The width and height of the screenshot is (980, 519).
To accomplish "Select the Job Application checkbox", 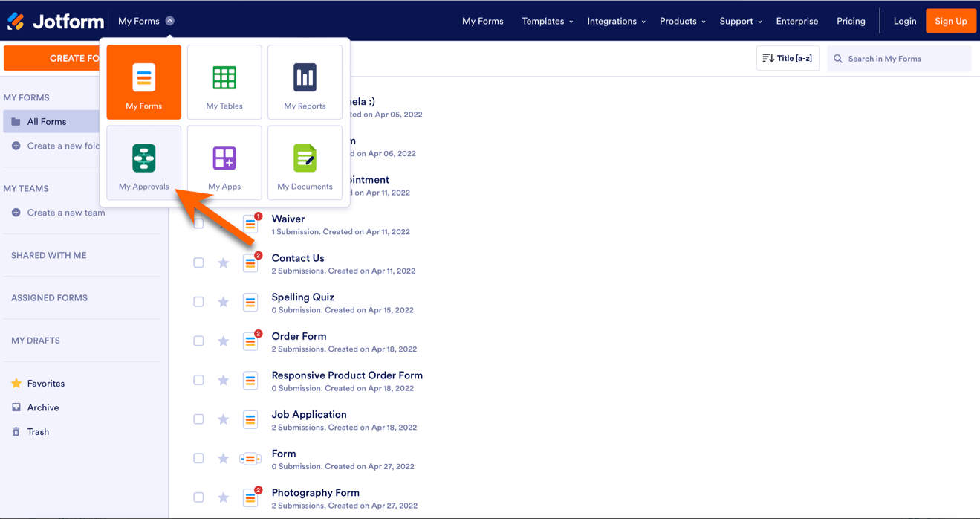I will click(198, 419).
